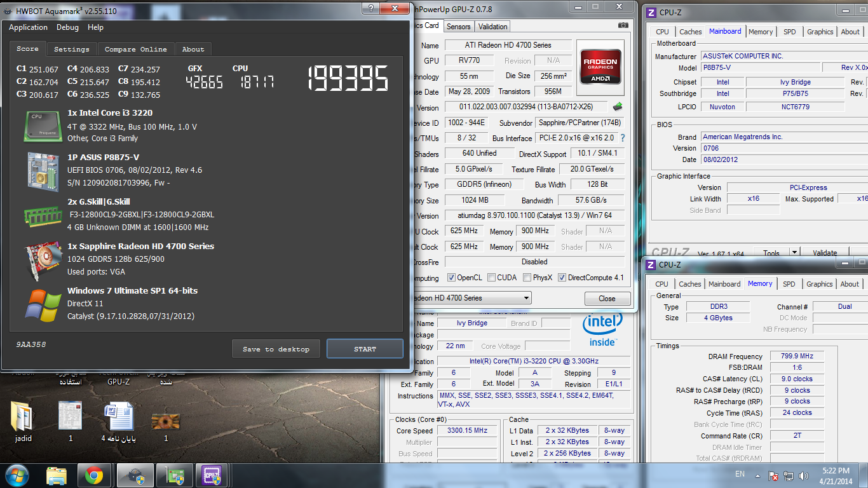Open Windows Explorer from the taskbar

click(x=58, y=475)
